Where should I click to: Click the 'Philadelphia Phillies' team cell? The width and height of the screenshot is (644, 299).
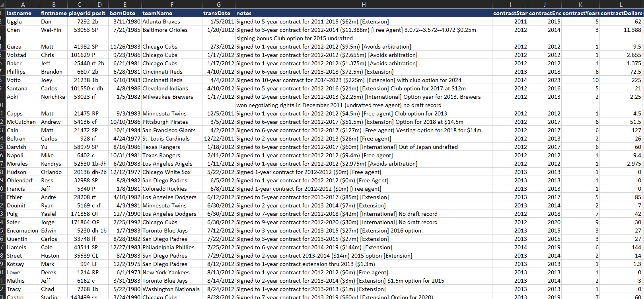pyautogui.click(x=168, y=247)
